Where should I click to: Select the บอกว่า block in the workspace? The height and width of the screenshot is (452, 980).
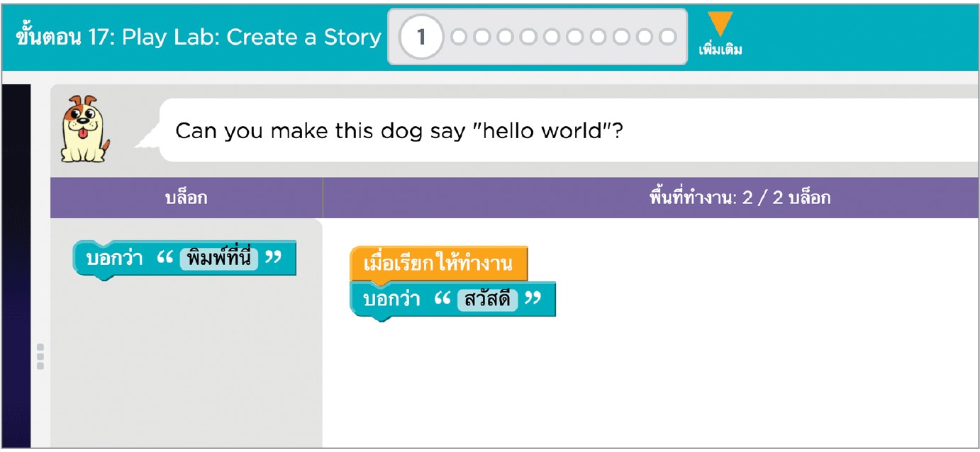point(390,300)
